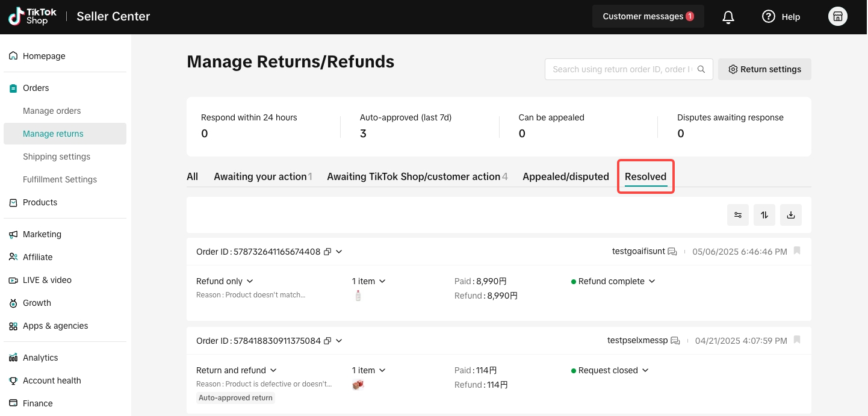Open the filter settings icon
868x416 pixels.
pyautogui.click(x=738, y=215)
